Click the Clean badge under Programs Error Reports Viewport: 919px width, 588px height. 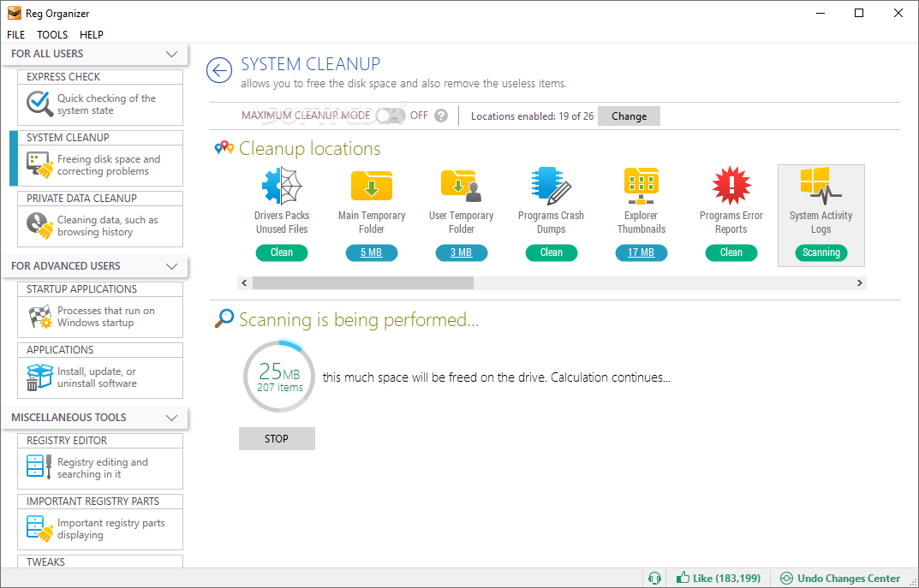(x=731, y=252)
